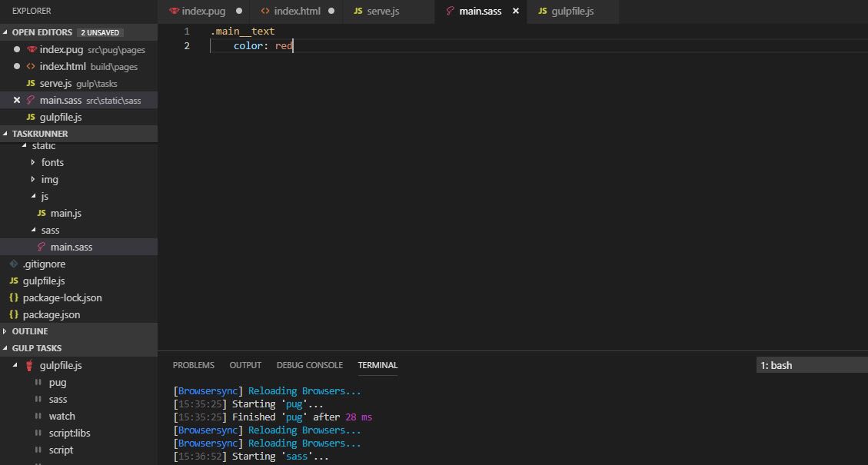Click pug icon on index.pug tab
Image resolution: width=868 pixels, height=465 pixels.
tap(174, 11)
